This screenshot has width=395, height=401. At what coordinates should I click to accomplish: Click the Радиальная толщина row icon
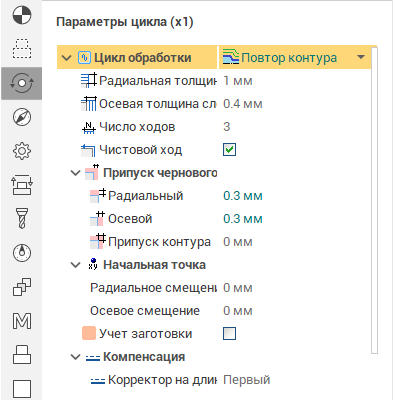click(89, 80)
